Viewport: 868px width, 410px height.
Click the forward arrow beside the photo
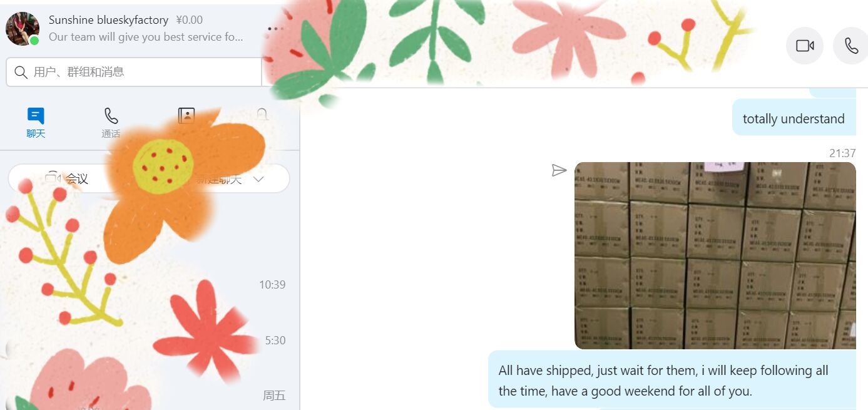(x=559, y=170)
